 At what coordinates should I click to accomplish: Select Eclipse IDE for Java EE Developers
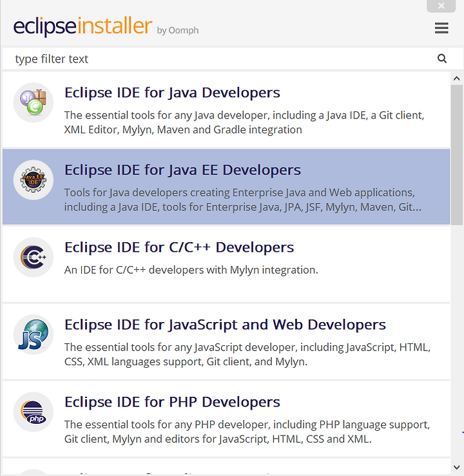coord(226,187)
